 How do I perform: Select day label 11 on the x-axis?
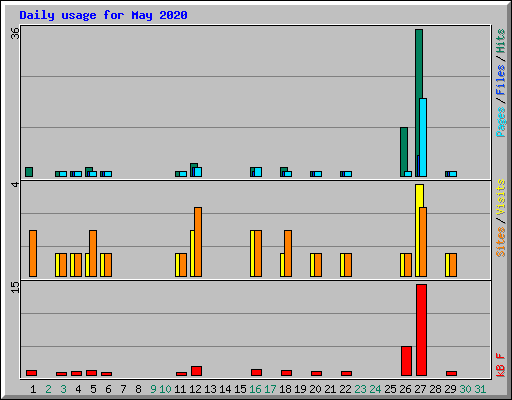tap(180, 389)
